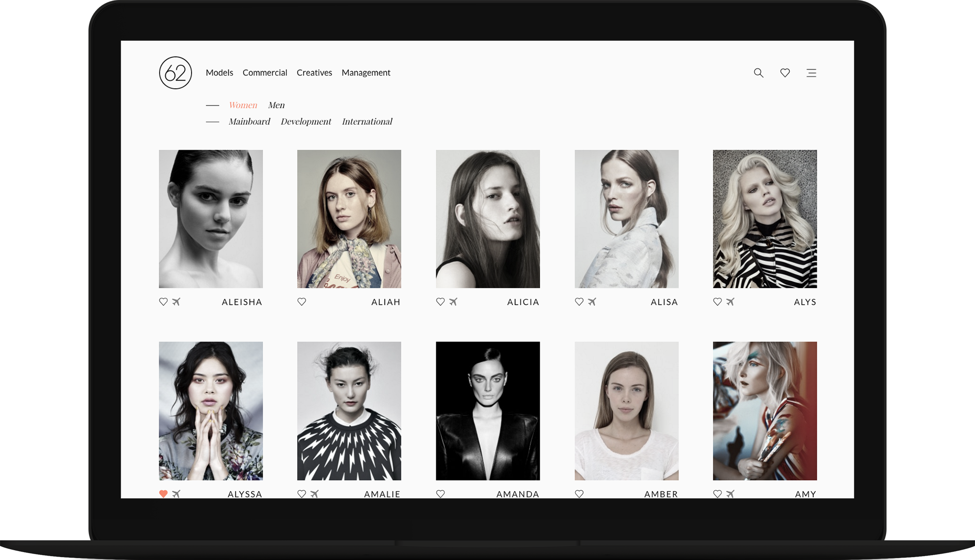
Task: Toggle heart favorite for Alisa
Action: point(579,302)
